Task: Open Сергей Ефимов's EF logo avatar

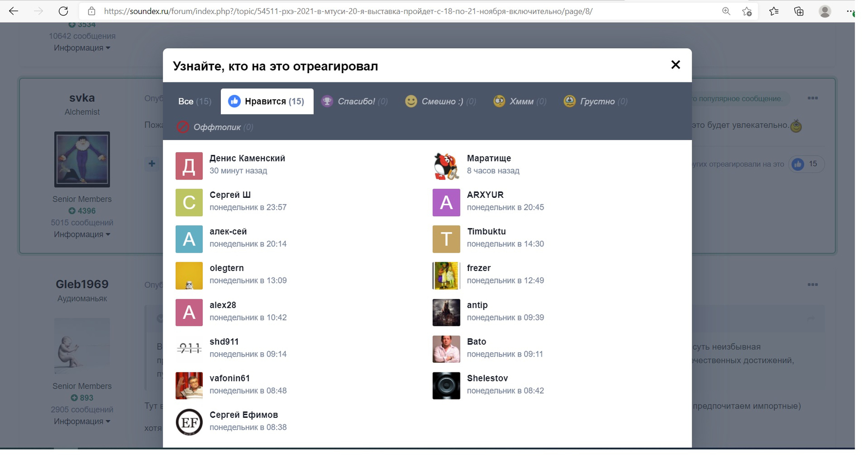Action: (x=189, y=422)
